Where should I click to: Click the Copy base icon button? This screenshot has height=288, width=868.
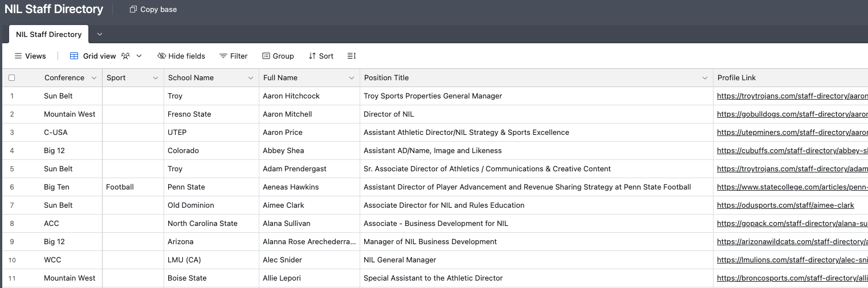pyautogui.click(x=133, y=10)
